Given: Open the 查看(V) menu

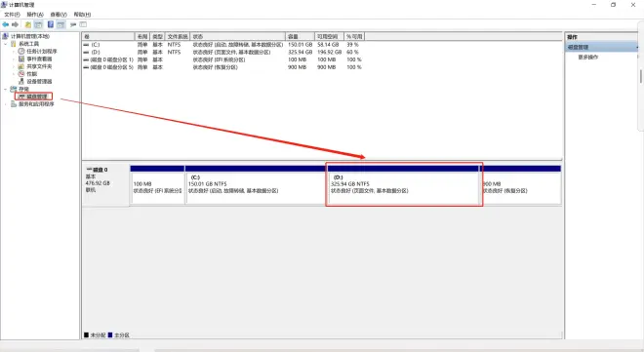Looking at the screenshot, I should [59, 15].
